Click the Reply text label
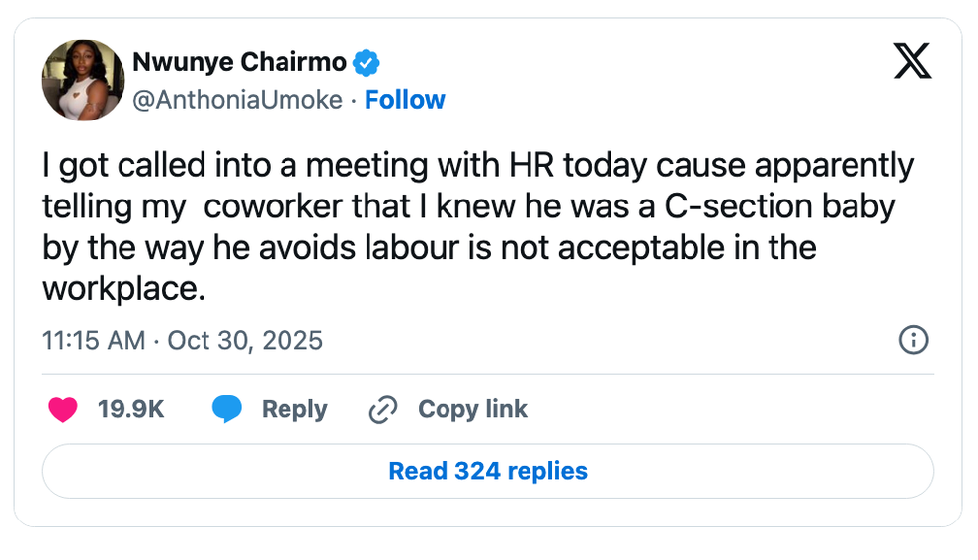The image size is (978, 560). (x=294, y=409)
